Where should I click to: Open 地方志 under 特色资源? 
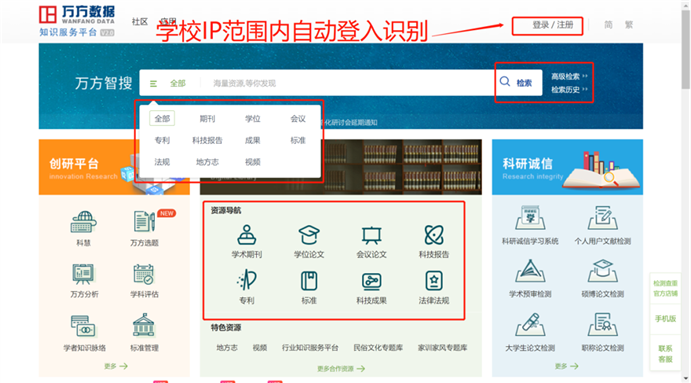(227, 347)
